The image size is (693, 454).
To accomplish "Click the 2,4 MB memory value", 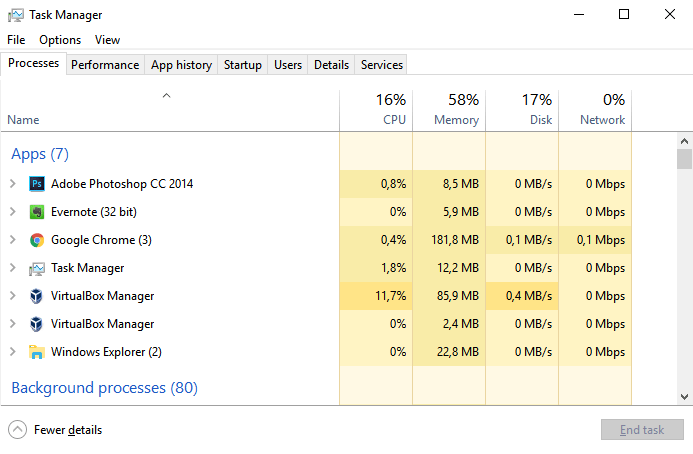I will [x=461, y=324].
